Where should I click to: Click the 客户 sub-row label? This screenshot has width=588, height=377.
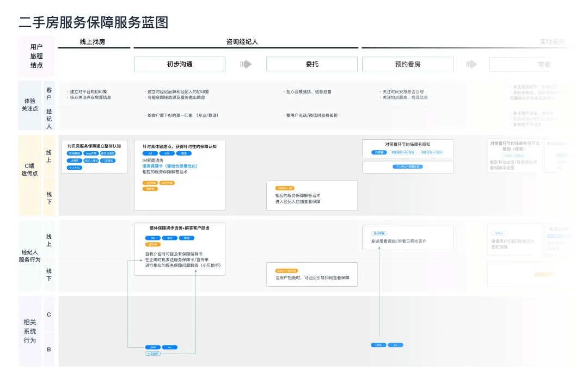(x=49, y=94)
